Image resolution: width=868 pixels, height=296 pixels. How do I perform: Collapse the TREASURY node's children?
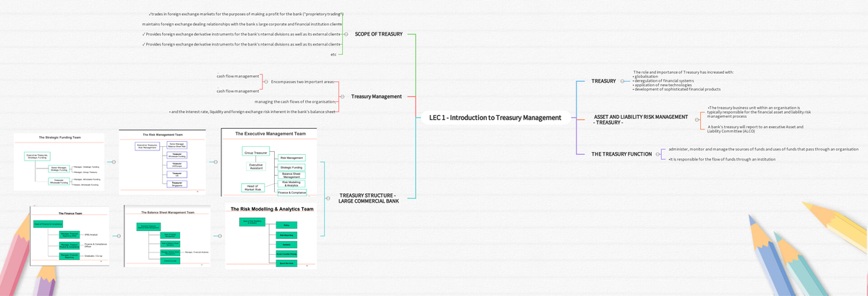point(622,81)
